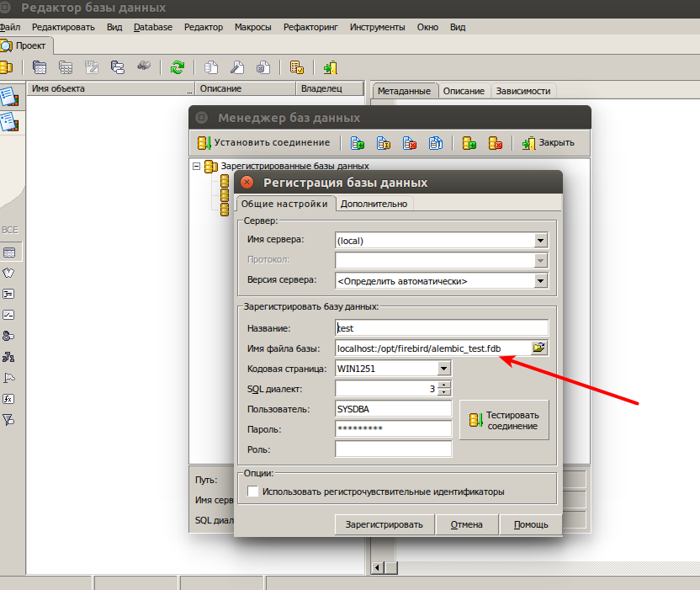Open the server version dropdown
The width and height of the screenshot is (700, 590).
(x=540, y=281)
